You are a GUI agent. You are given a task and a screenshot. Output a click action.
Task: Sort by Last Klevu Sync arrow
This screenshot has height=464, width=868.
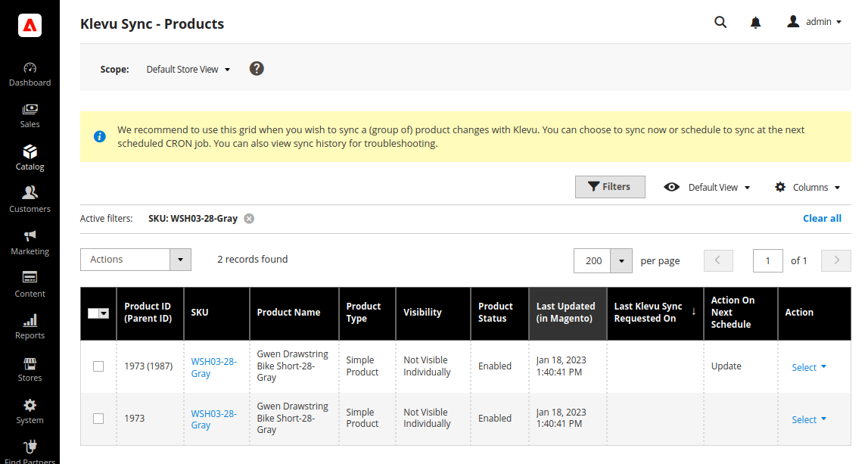(694, 312)
